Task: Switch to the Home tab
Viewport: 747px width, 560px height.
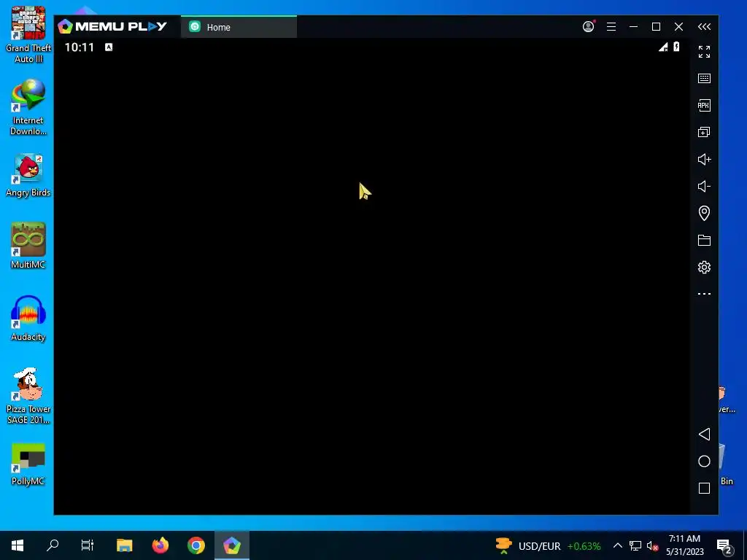Action: coord(239,27)
